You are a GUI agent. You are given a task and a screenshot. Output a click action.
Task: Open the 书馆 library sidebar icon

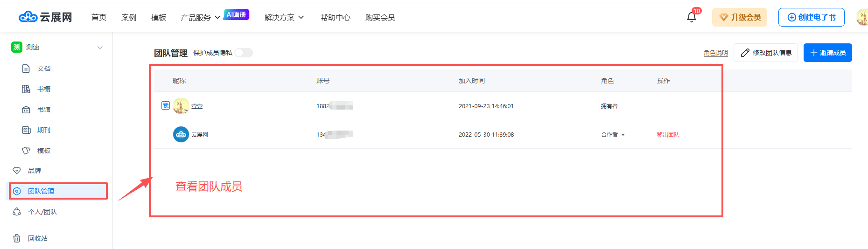pos(26,110)
